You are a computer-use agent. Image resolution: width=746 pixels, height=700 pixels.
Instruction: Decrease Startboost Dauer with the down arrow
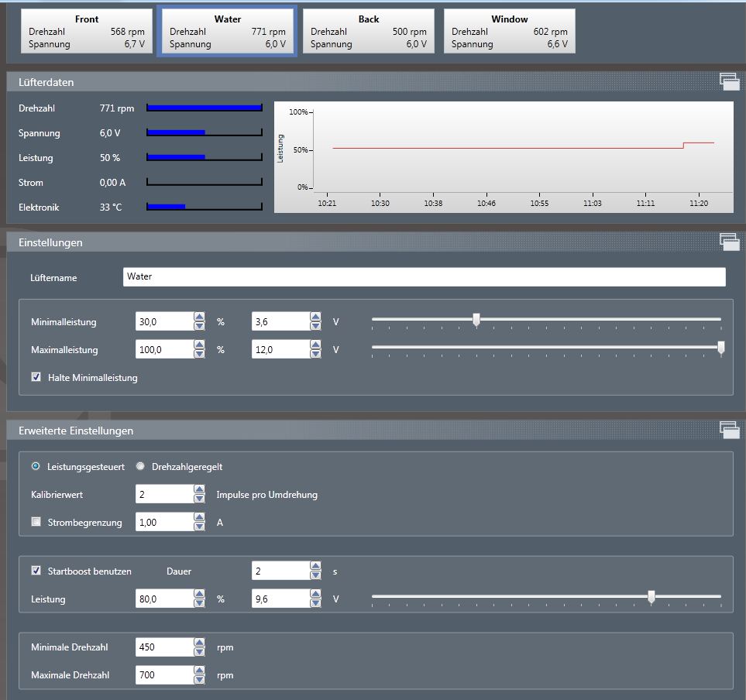click(x=315, y=575)
